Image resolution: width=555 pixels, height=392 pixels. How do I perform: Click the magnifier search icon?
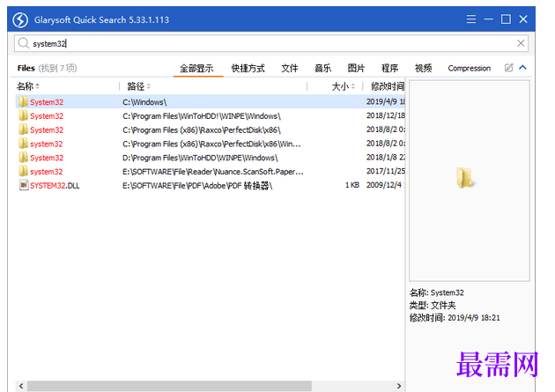coord(24,43)
